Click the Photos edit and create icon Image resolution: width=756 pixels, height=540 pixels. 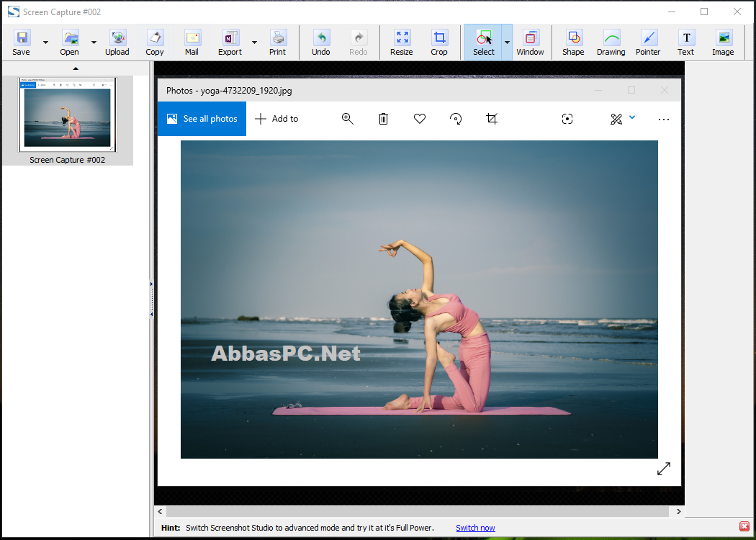pos(616,119)
